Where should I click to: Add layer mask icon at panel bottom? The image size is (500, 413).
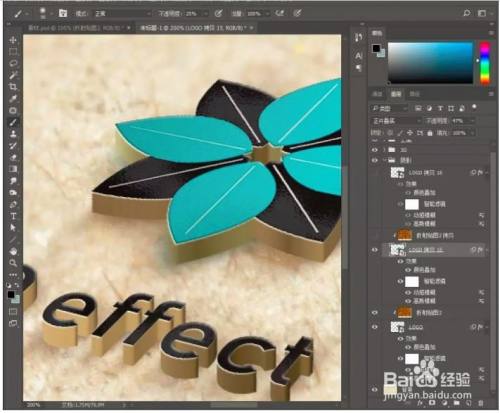432,403
